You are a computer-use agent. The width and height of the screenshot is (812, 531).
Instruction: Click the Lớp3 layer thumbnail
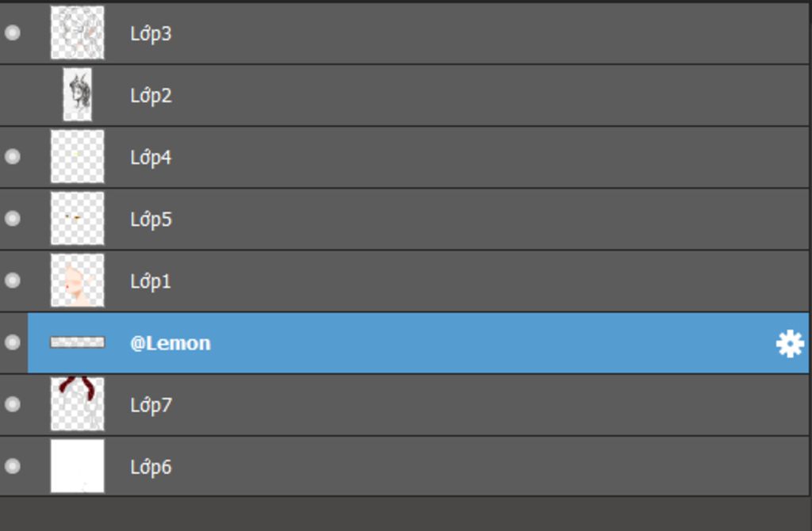[77, 32]
